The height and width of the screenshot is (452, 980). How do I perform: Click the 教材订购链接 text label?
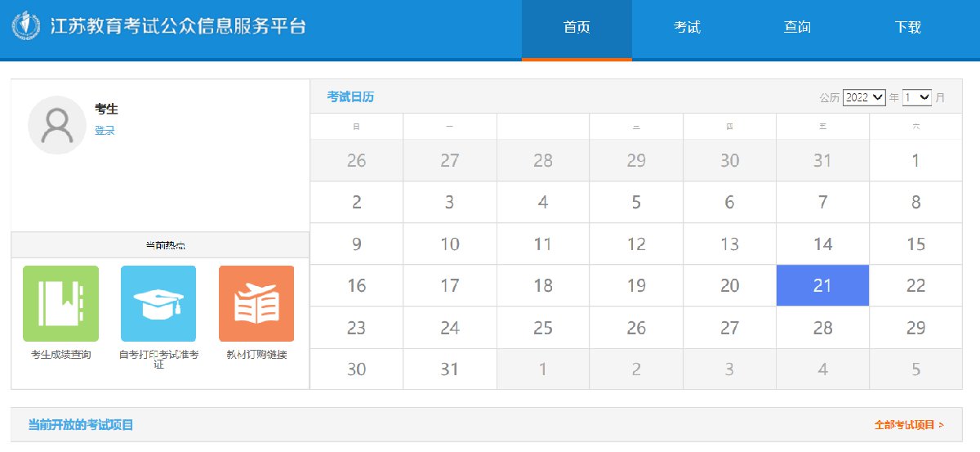pyautogui.click(x=256, y=355)
